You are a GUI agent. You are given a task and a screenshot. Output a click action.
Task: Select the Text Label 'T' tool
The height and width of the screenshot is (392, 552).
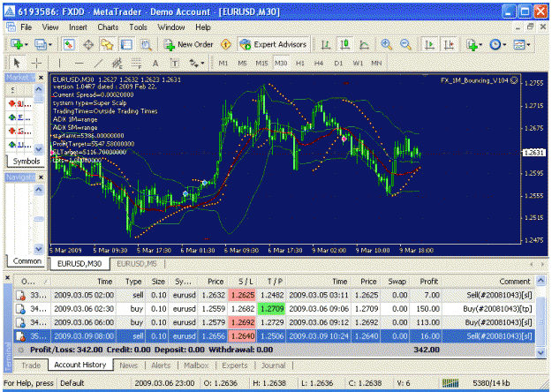pos(175,64)
